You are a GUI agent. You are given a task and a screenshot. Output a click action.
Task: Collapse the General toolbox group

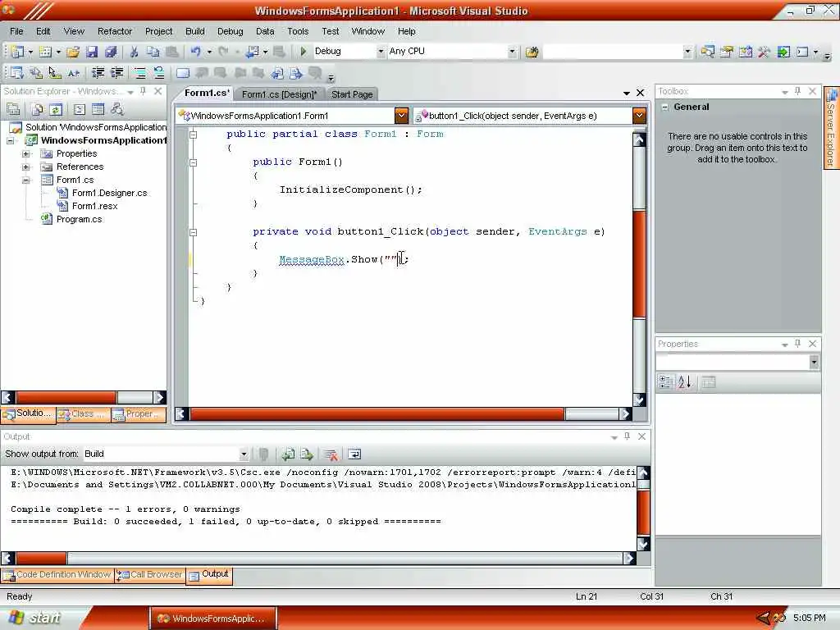[x=664, y=107]
